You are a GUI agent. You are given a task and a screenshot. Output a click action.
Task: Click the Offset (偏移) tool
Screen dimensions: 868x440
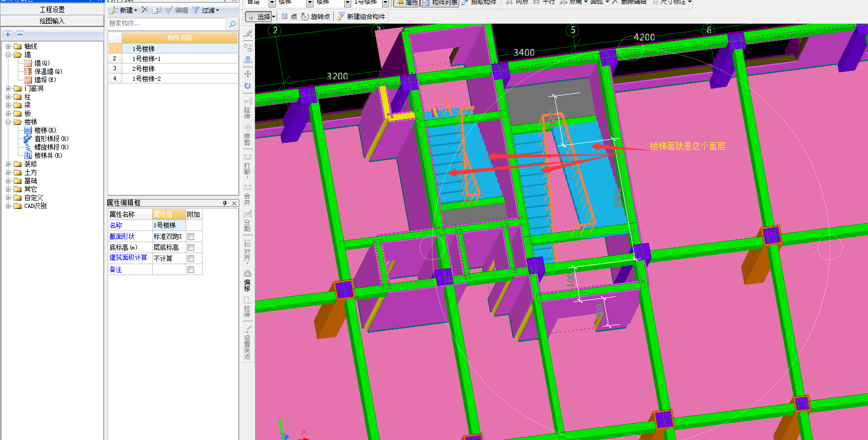click(x=248, y=281)
